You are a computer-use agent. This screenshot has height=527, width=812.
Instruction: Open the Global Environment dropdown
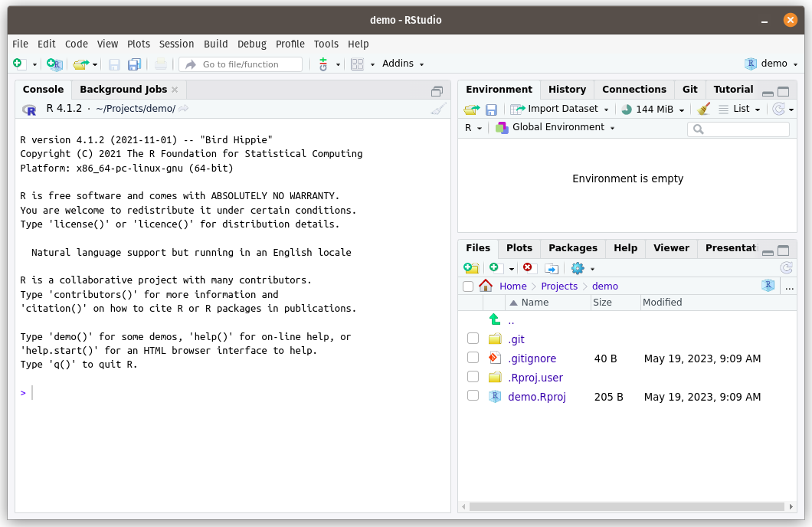(x=555, y=127)
